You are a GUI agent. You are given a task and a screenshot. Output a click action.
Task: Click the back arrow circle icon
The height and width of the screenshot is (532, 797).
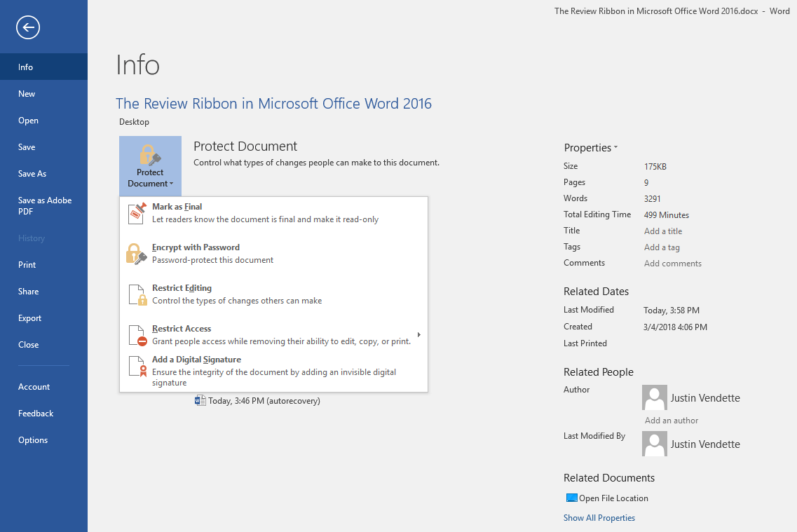(x=28, y=27)
